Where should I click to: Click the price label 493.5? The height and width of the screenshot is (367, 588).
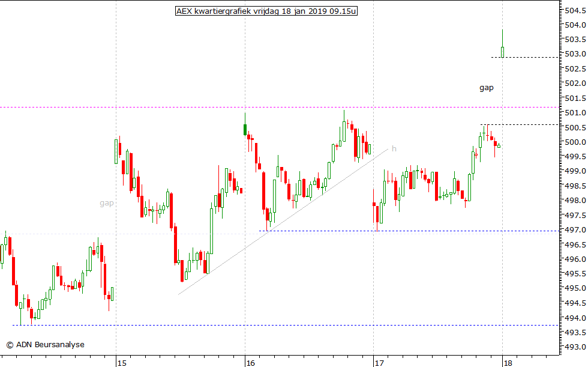[575, 333]
